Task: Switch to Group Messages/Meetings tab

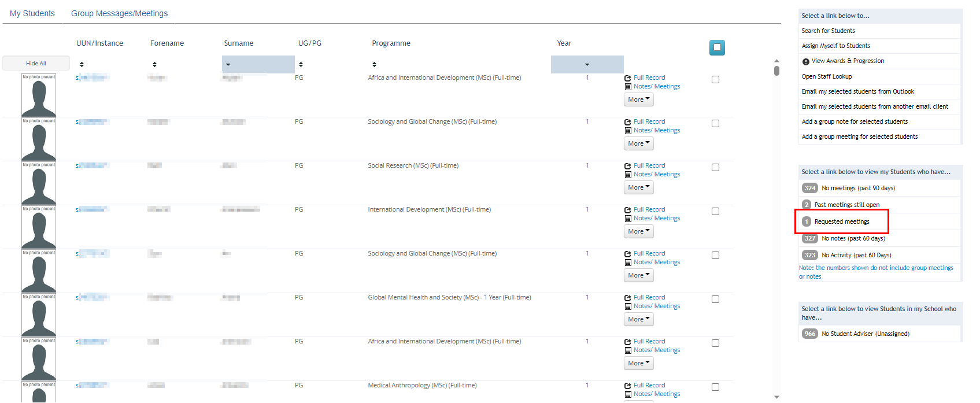Action: click(119, 13)
